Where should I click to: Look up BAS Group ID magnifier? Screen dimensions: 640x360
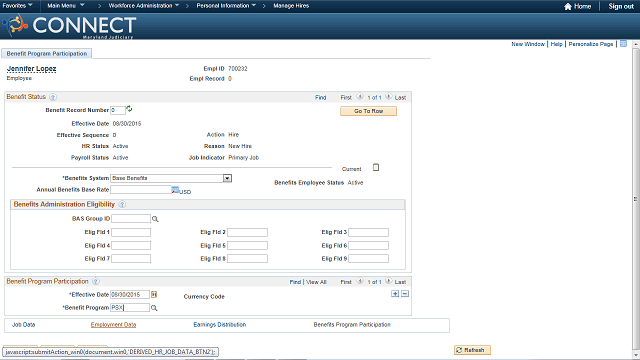[x=155, y=219]
